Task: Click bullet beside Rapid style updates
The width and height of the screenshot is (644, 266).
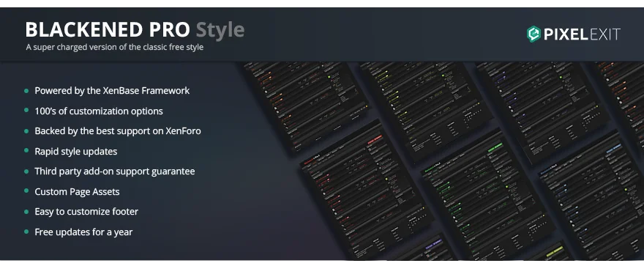Action: tap(26, 151)
